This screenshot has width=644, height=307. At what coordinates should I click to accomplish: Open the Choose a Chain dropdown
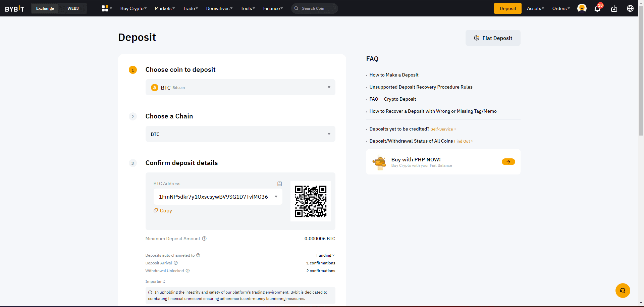240,134
